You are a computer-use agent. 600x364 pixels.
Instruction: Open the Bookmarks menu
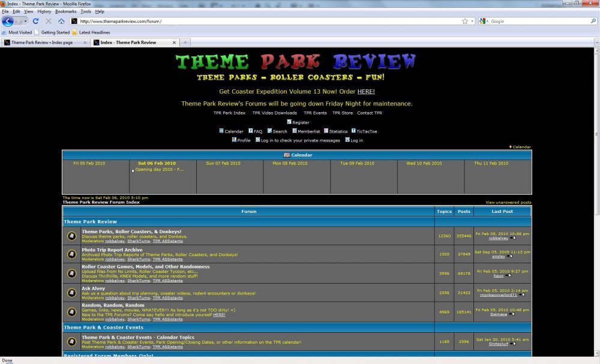tap(65, 10)
